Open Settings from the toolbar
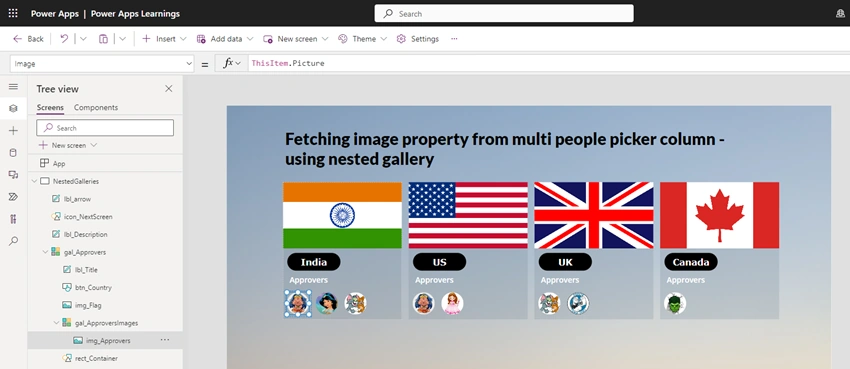 [x=417, y=39]
